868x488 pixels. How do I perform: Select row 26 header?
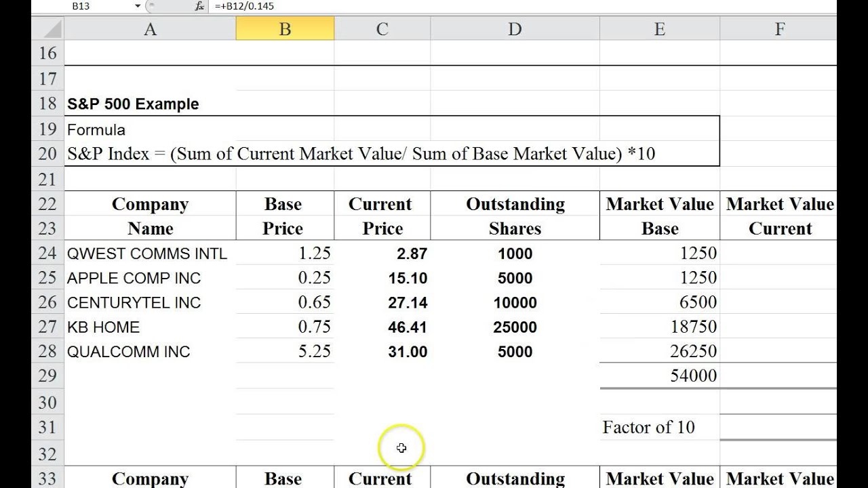pos(47,302)
